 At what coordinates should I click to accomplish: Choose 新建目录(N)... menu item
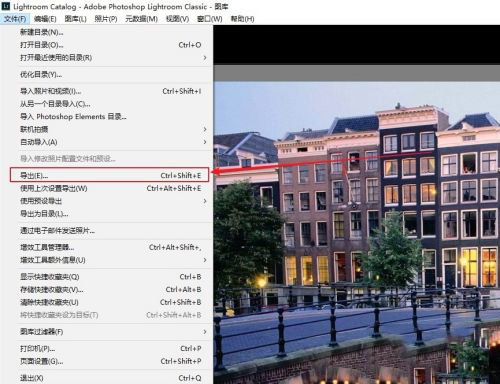click(107, 32)
